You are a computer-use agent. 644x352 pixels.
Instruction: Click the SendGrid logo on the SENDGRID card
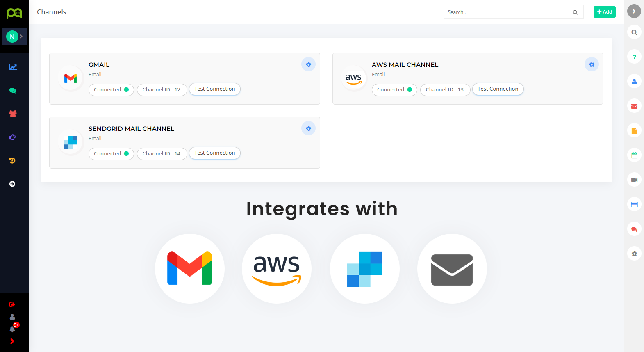pyautogui.click(x=71, y=142)
